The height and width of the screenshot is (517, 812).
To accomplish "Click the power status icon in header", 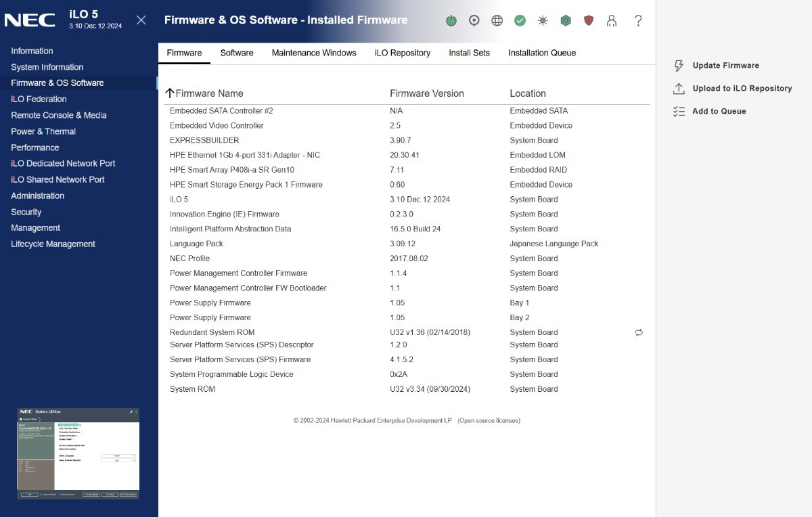I will pyautogui.click(x=451, y=20).
